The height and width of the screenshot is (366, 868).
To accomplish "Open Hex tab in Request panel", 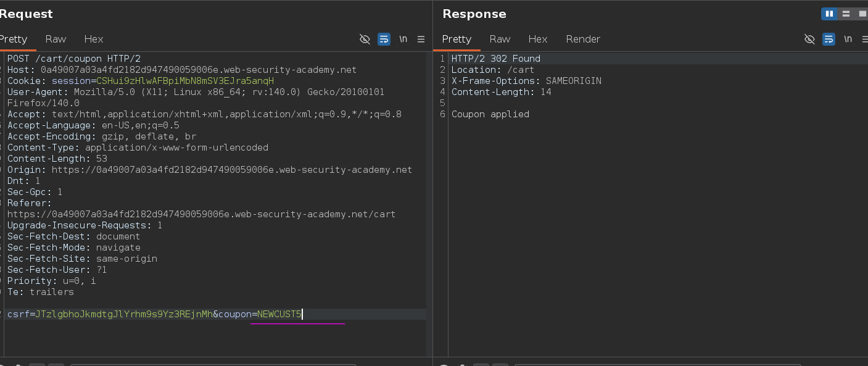I will point(94,39).
